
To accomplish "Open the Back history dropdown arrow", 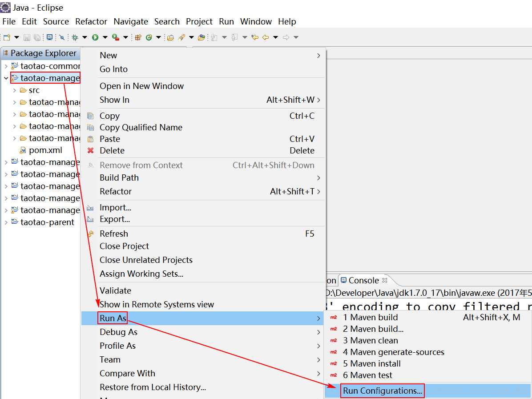I will [x=275, y=37].
